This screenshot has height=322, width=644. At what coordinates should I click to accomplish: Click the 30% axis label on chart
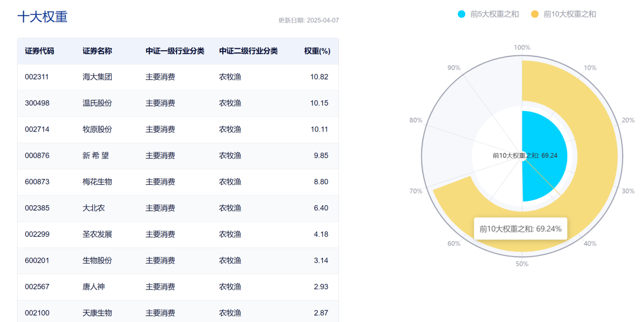coord(628,191)
